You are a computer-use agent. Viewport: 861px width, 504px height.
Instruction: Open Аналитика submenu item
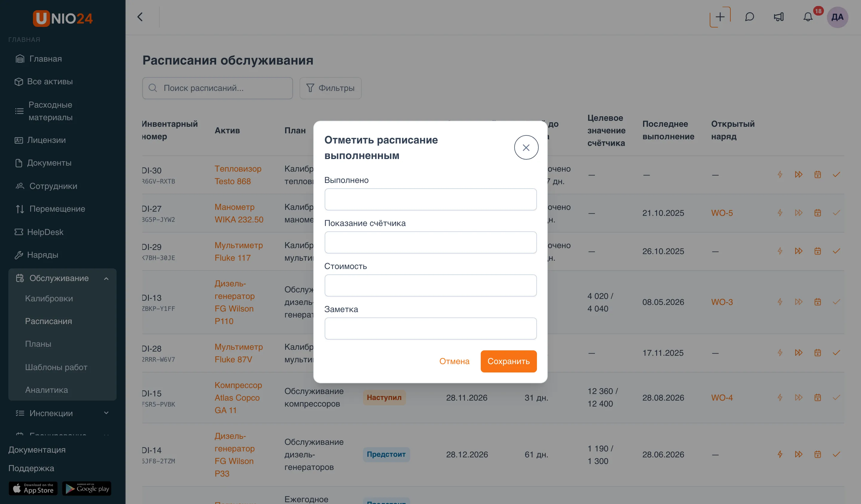[x=46, y=390]
